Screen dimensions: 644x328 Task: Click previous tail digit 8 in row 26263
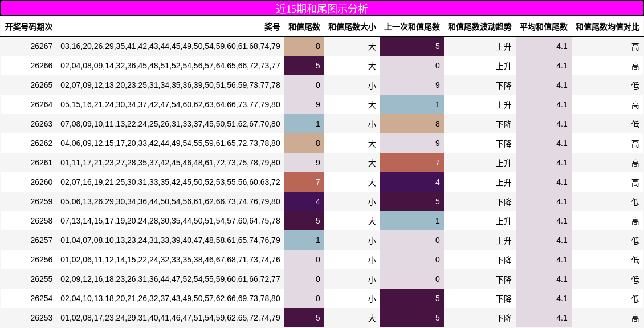(412, 124)
